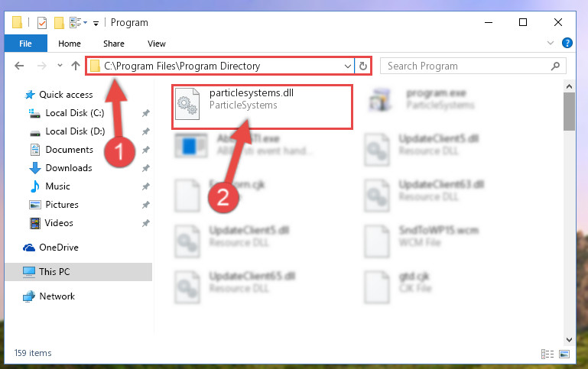Screen dimensions: 588x369
Task: Switch to the View tab
Action: [x=157, y=44]
